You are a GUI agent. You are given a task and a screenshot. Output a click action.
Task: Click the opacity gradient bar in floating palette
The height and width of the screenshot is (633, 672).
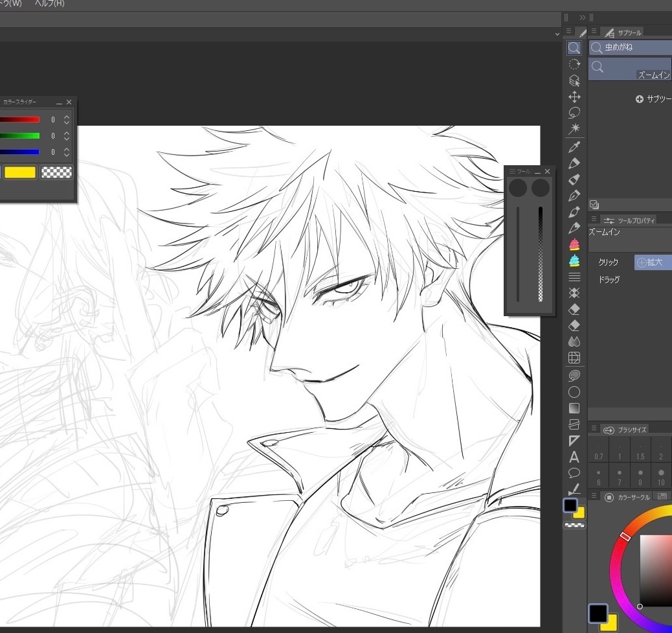[541, 255]
